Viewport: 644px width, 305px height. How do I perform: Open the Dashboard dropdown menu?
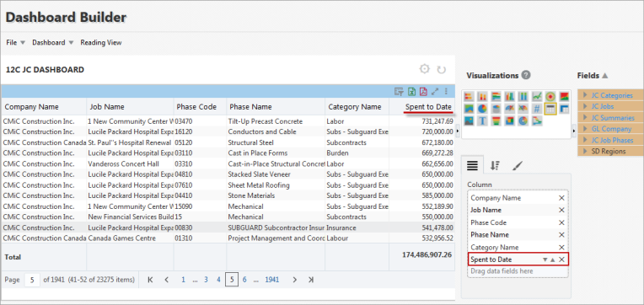[x=52, y=42]
